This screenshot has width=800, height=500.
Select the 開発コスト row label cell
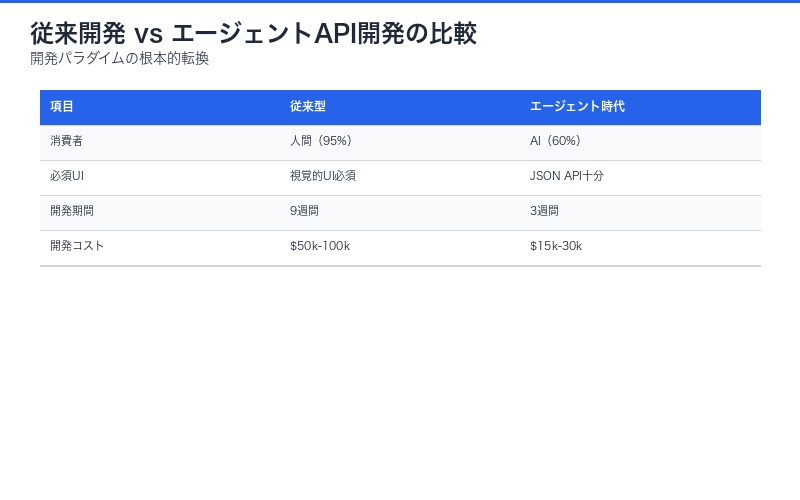[77, 246]
